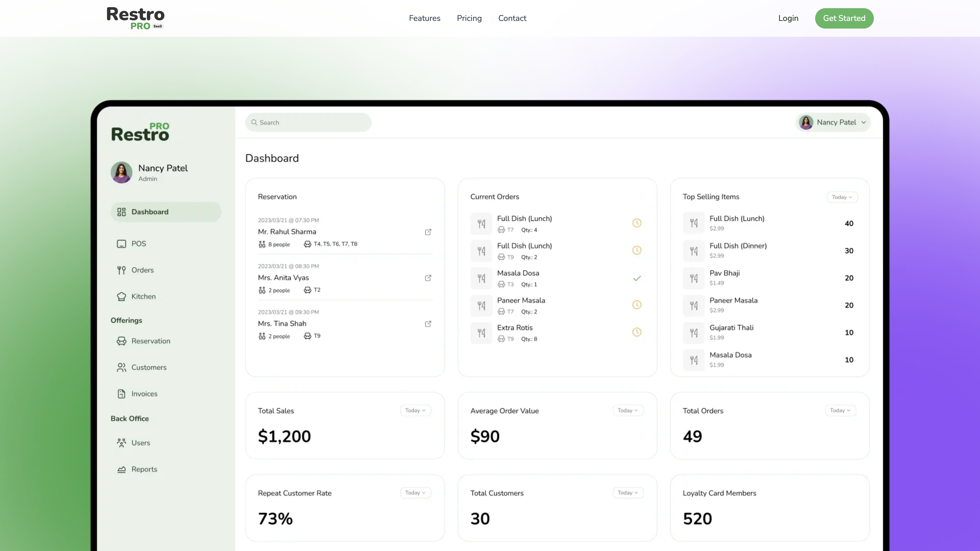
Task: Click the Kitchen chef hat icon
Action: pyautogui.click(x=121, y=297)
